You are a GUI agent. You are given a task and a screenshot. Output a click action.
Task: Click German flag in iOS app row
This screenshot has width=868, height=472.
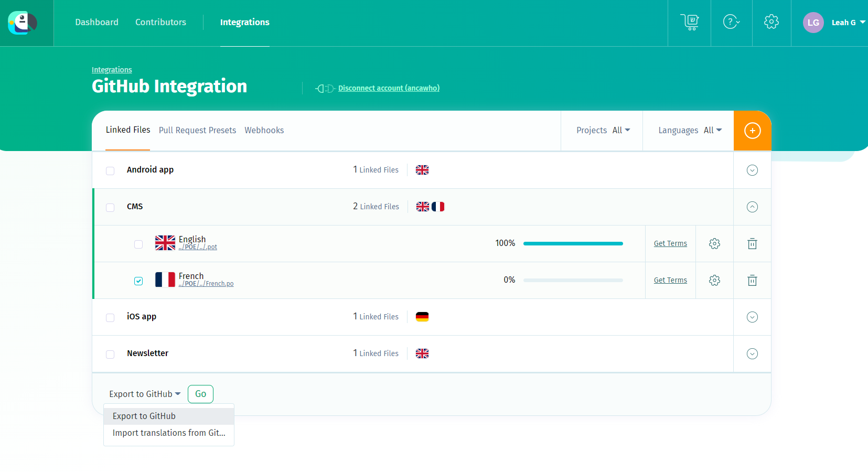pos(422,317)
